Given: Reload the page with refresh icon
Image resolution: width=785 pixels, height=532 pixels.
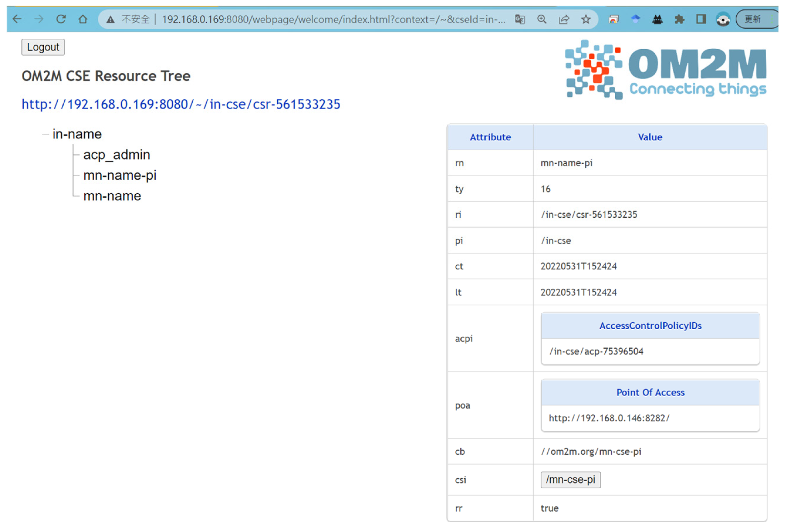Looking at the screenshot, I should pos(61,19).
